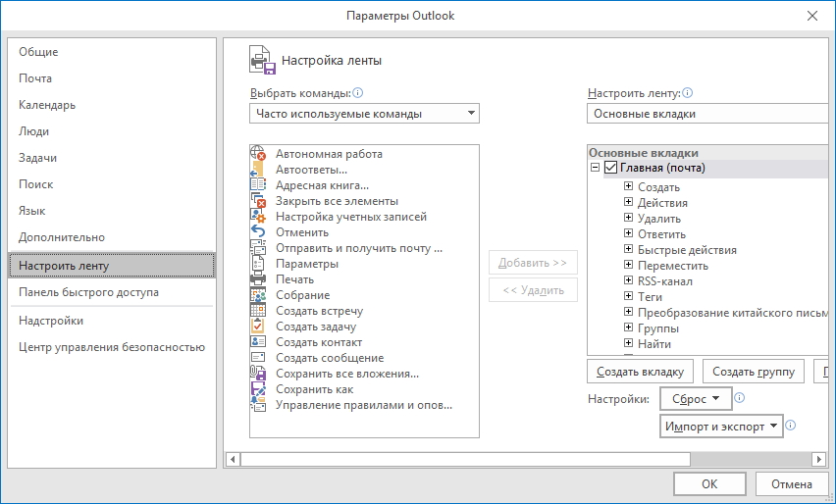The height and width of the screenshot is (504, 836).
Task: Open the Дополнительно settings category
Action: pos(112,237)
